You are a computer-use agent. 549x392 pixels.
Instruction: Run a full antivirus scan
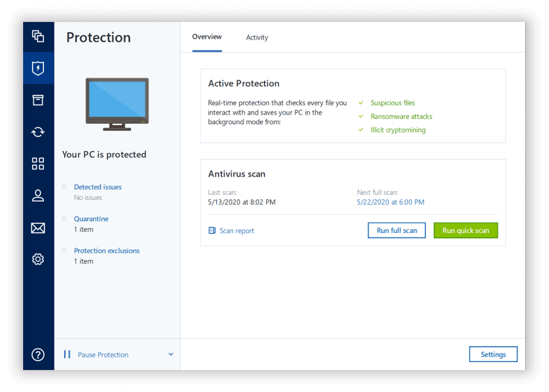(396, 230)
